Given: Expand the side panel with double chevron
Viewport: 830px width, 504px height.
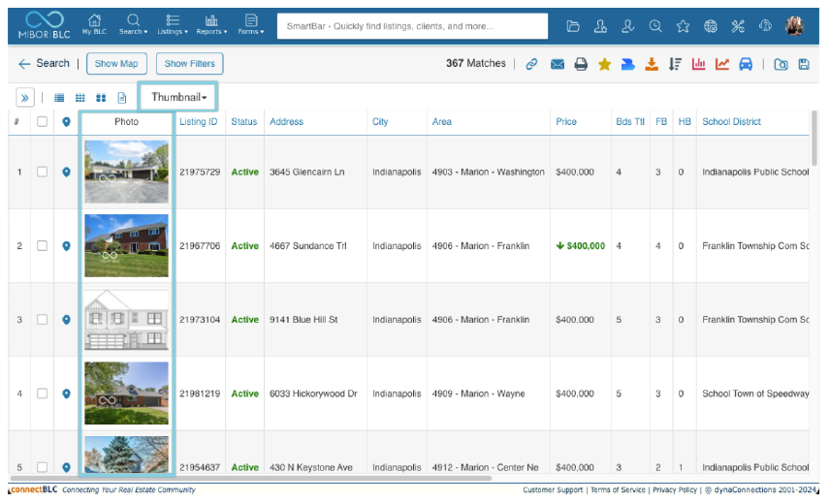Looking at the screenshot, I should pos(25,98).
